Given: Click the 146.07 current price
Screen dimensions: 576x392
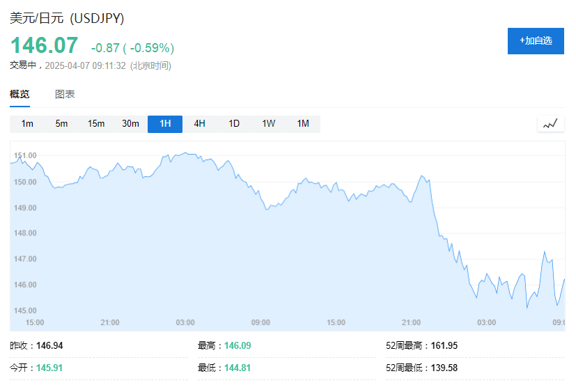Looking at the screenshot, I should [x=44, y=45].
